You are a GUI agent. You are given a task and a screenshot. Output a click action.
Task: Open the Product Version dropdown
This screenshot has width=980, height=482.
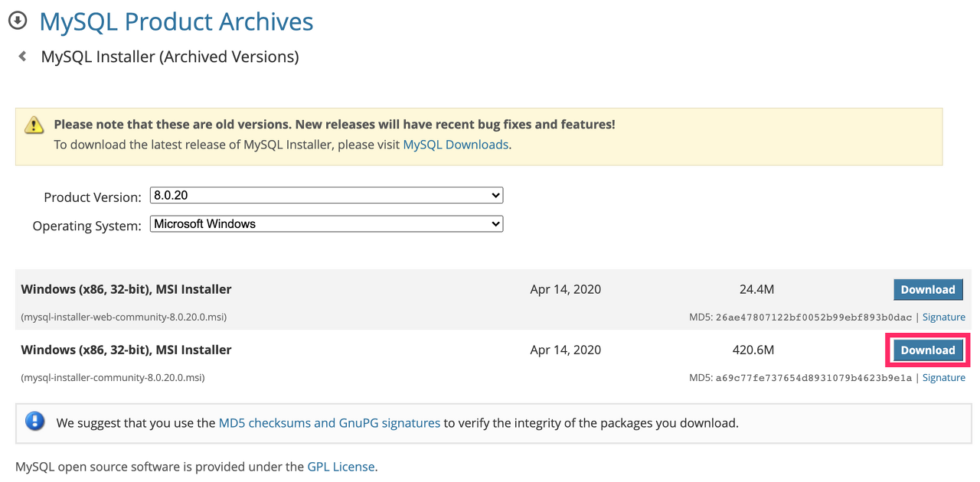point(326,196)
